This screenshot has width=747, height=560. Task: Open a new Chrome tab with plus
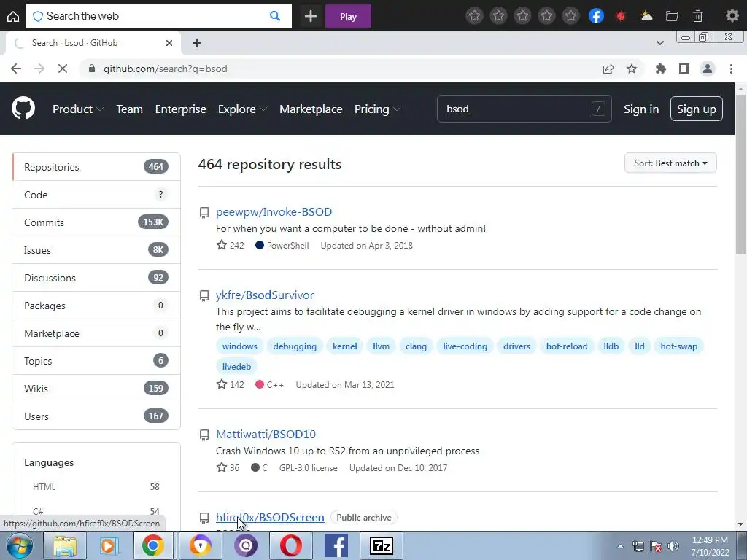(x=197, y=43)
